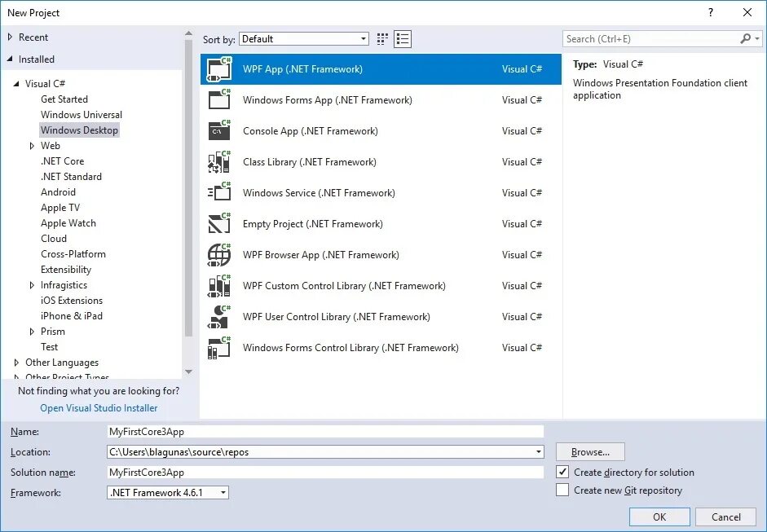Click the scroll up arrow in tree

[x=189, y=33]
